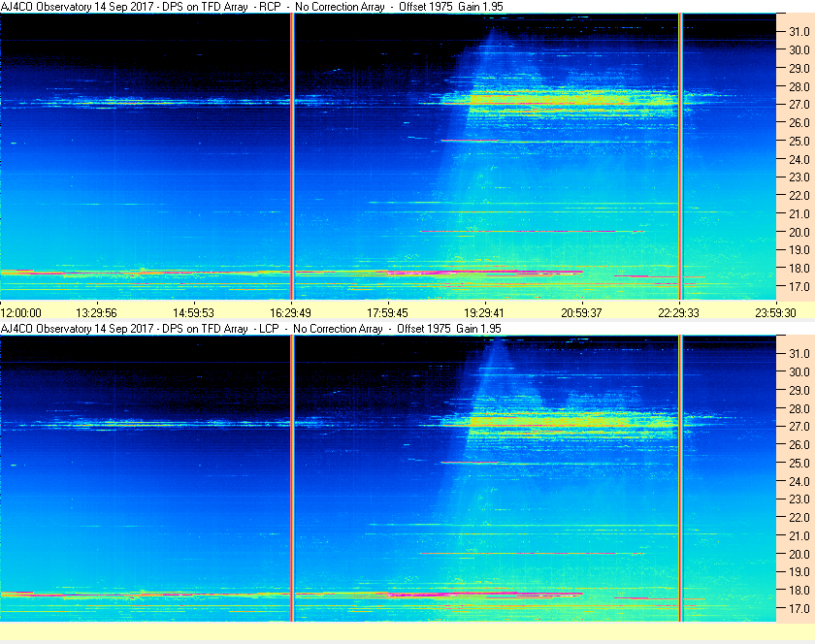Click 'Offset 1975' in the RCP title
Viewport: 815px width, 644px height.
426,7
